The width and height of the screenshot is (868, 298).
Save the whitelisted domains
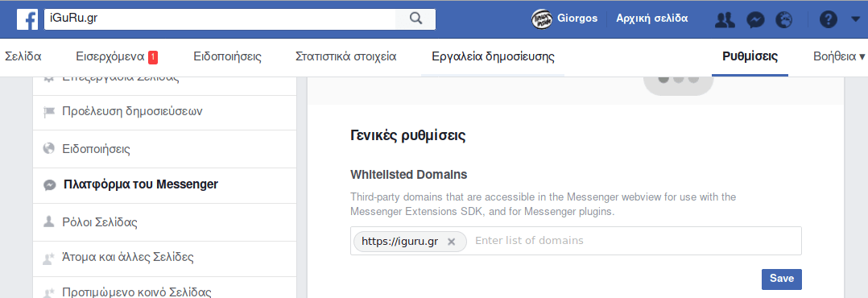coord(782,279)
